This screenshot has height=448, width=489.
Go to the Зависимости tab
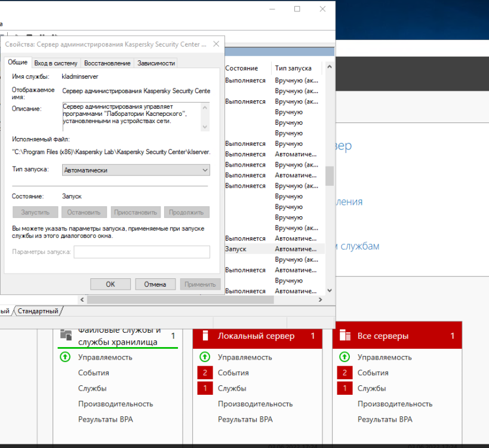click(156, 63)
